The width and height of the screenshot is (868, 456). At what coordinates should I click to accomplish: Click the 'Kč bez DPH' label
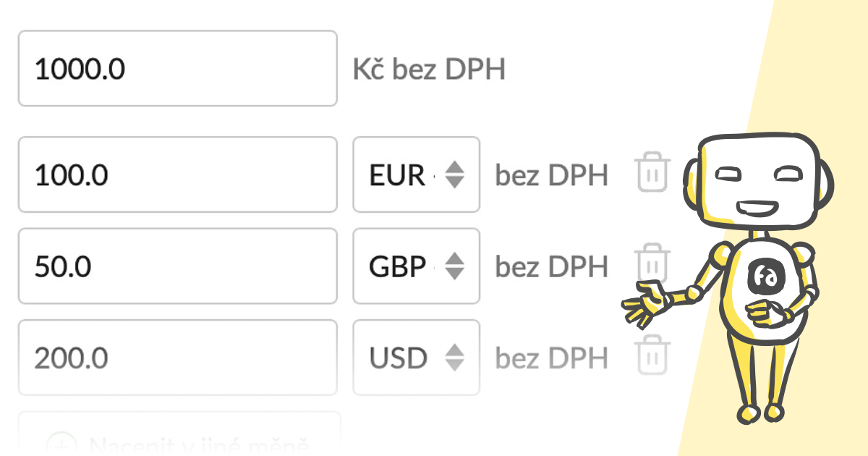tap(429, 69)
